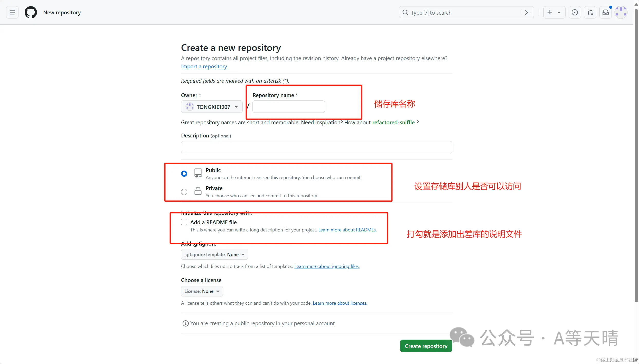This screenshot has height=364, width=639.
Task: Click the Repository name input field
Action: click(x=288, y=107)
